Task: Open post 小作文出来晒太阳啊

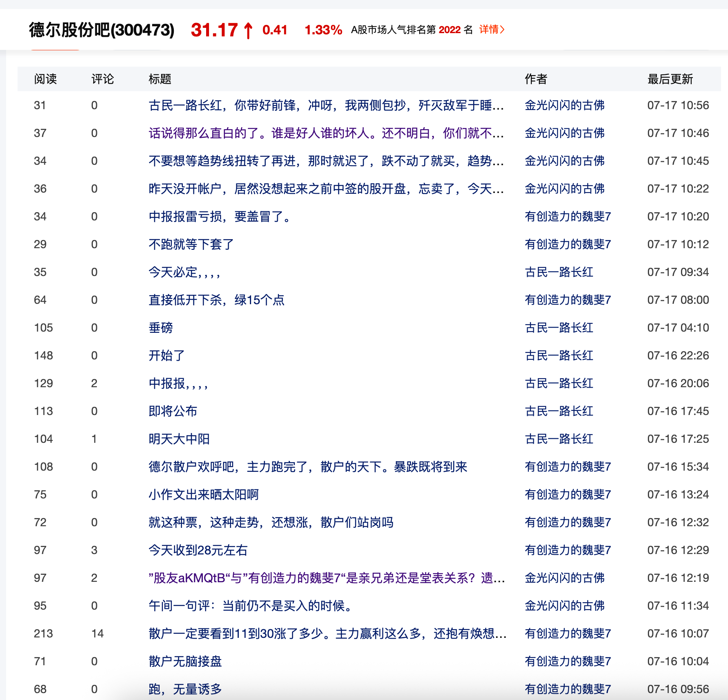Action: pyautogui.click(x=204, y=495)
